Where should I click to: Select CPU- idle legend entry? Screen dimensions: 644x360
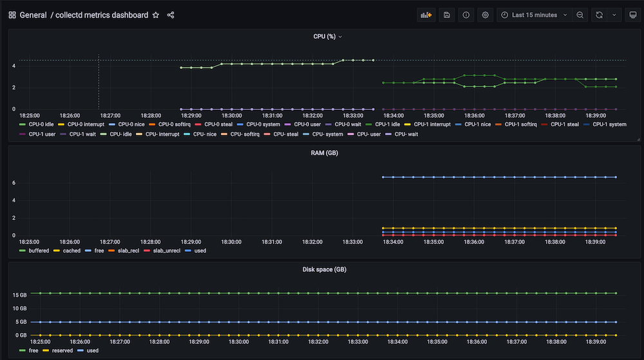120,134
